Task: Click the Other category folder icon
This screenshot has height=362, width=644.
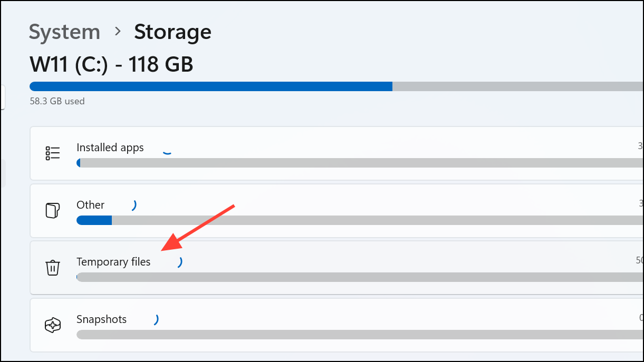Action: tap(52, 211)
